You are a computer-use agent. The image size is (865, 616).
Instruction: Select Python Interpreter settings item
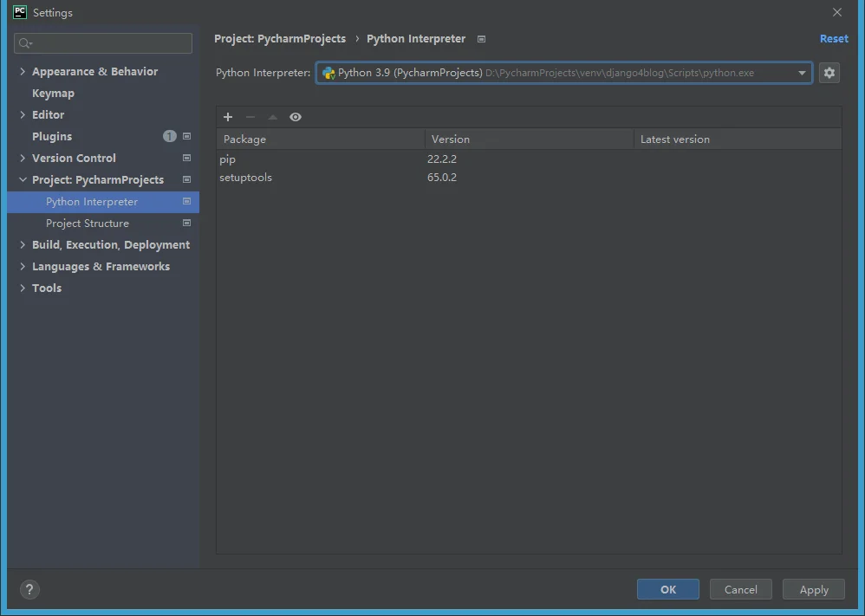(103, 202)
